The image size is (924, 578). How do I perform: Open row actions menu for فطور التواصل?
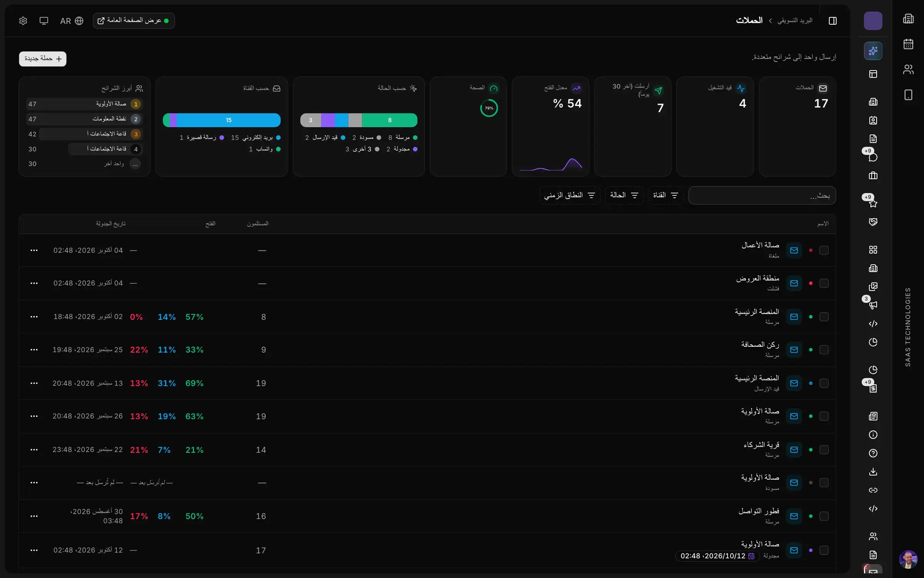click(x=34, y=516)
